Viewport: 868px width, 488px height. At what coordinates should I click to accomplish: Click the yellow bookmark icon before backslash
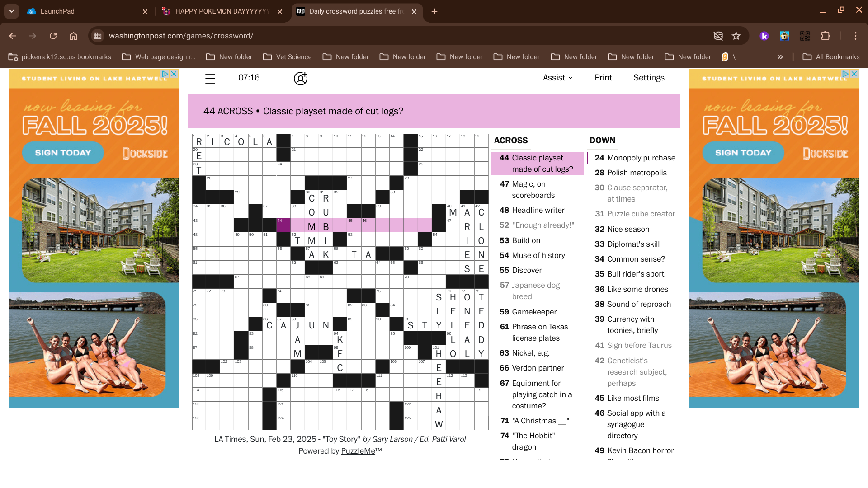[x=725, y=57]
